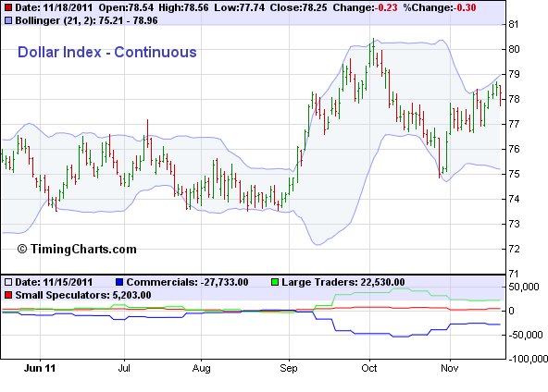Click the 'Dollar Index - Continuous' title
The image size is (548, 392).
[107, 52]
